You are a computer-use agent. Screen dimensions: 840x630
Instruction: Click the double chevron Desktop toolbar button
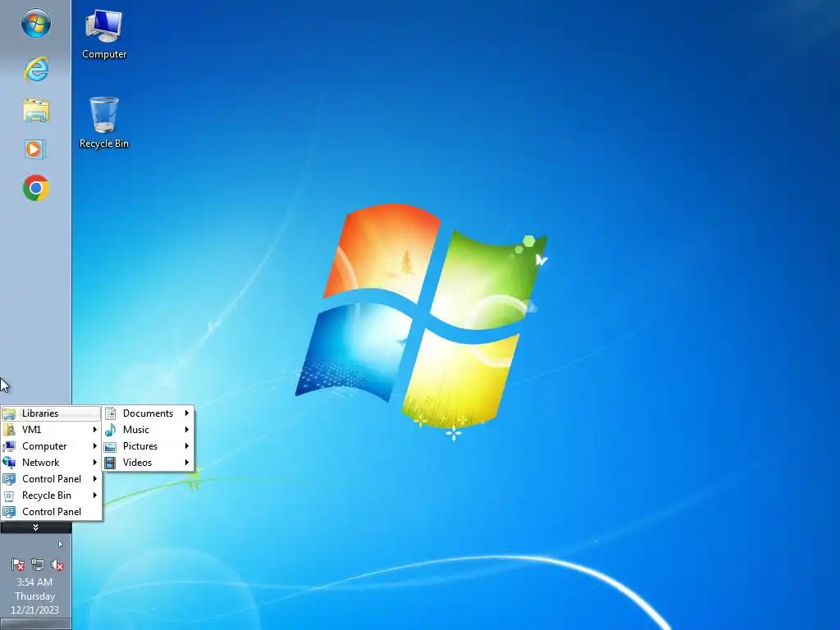pyautogui.click(x=35, y=527)
